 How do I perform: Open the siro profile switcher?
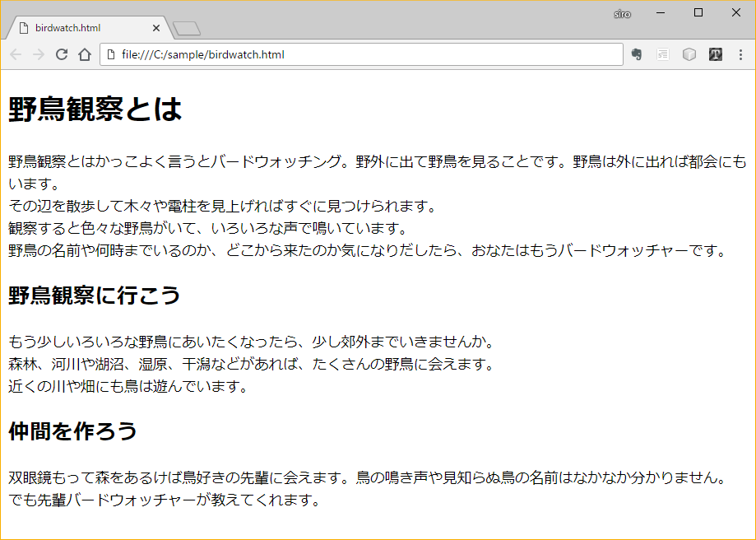click(x=622, y=13)
